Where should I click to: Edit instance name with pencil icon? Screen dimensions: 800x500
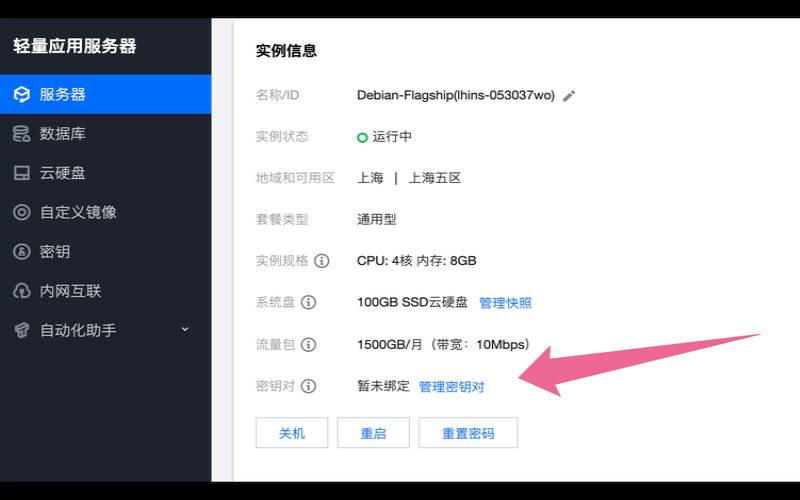pyautogui.click(x=569, y=95)
